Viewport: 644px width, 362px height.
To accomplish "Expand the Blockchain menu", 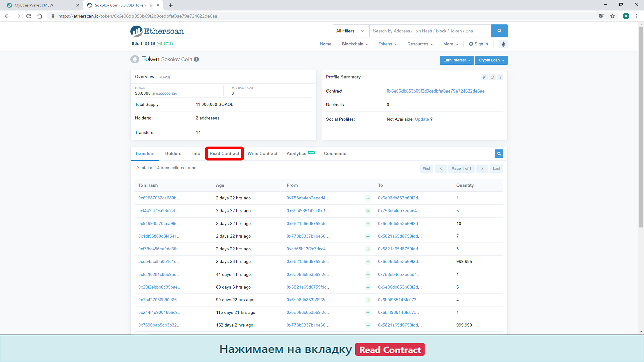I will click(355, 44).
